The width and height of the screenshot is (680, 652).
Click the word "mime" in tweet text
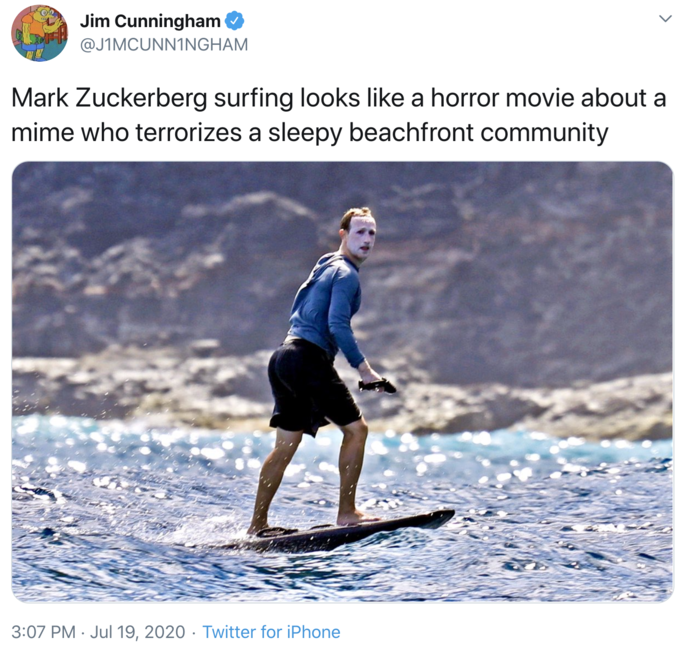click(x=43, y=132)
